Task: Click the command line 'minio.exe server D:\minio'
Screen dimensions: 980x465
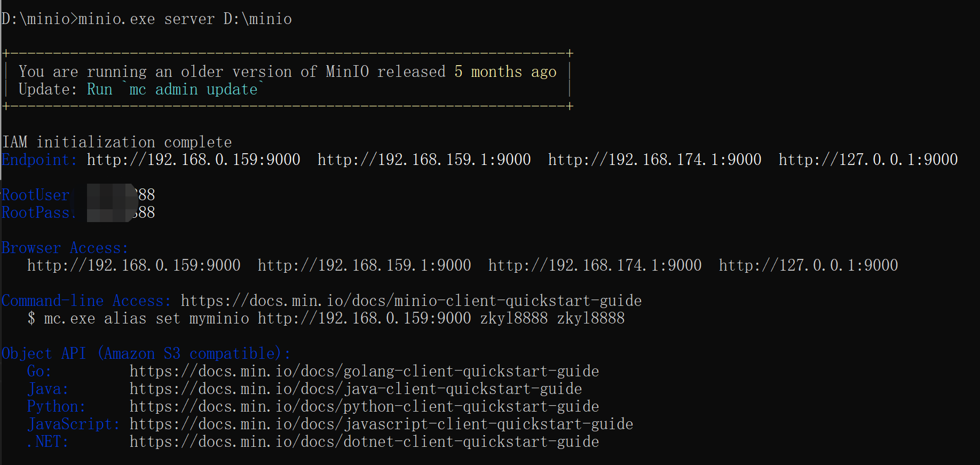Action: 185,19
